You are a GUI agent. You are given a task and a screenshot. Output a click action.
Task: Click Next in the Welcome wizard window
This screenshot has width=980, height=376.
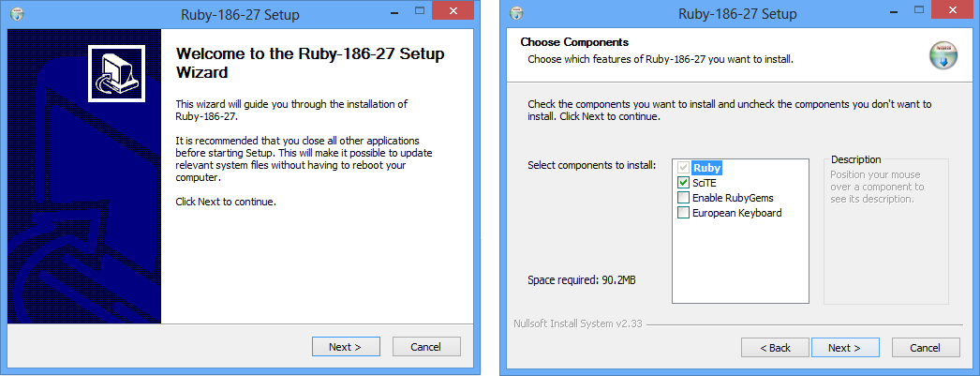[x=346, y=347]
